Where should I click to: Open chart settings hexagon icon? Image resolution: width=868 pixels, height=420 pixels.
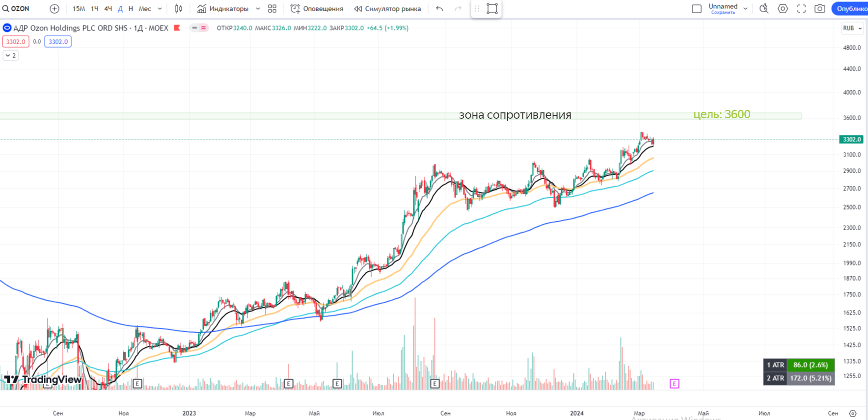coord(783,9)
